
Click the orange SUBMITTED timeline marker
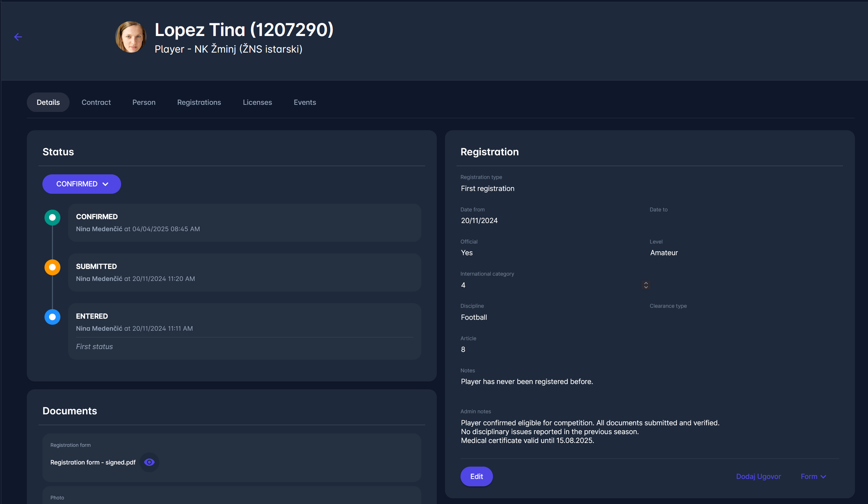(52, 267)
